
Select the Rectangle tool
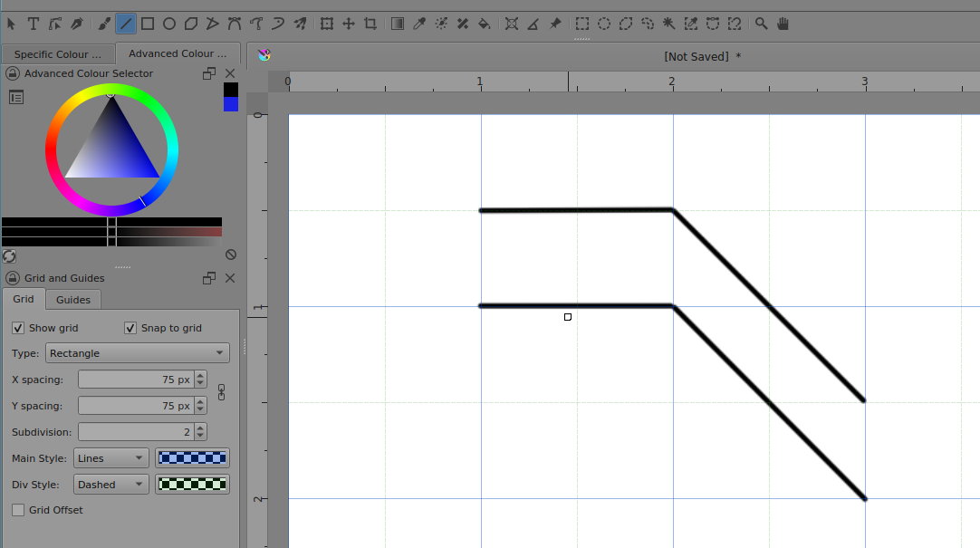click(148, 24)
